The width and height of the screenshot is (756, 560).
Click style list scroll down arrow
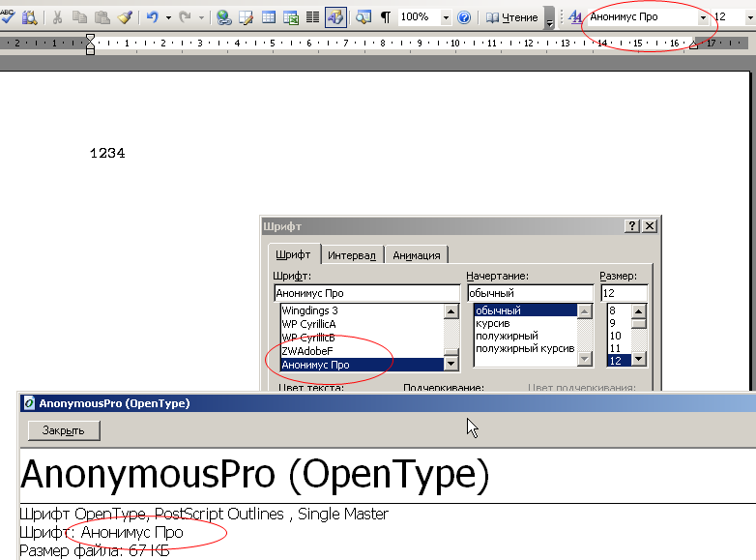coord(584,359)
